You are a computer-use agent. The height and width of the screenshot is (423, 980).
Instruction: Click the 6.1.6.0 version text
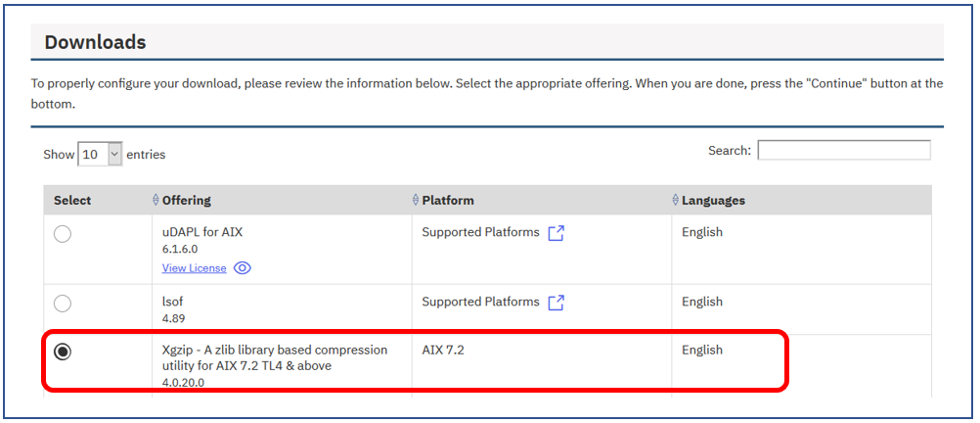tap(180, 249)
